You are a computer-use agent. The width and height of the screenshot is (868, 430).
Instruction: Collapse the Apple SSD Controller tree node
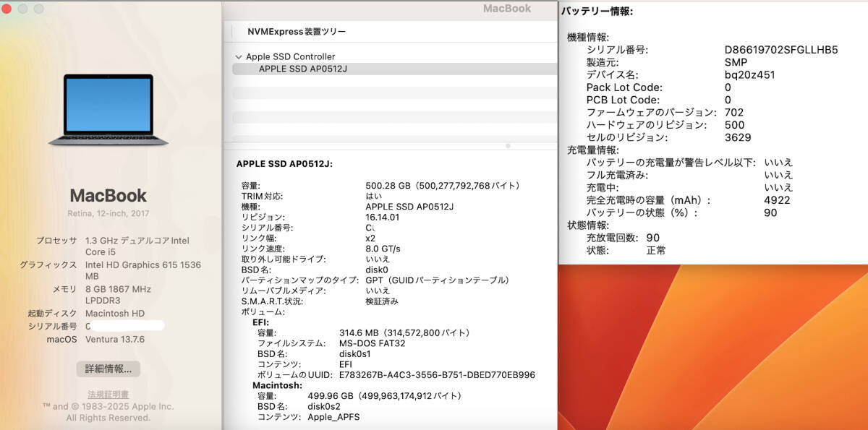pyautogui.click(x=239, y=56)
